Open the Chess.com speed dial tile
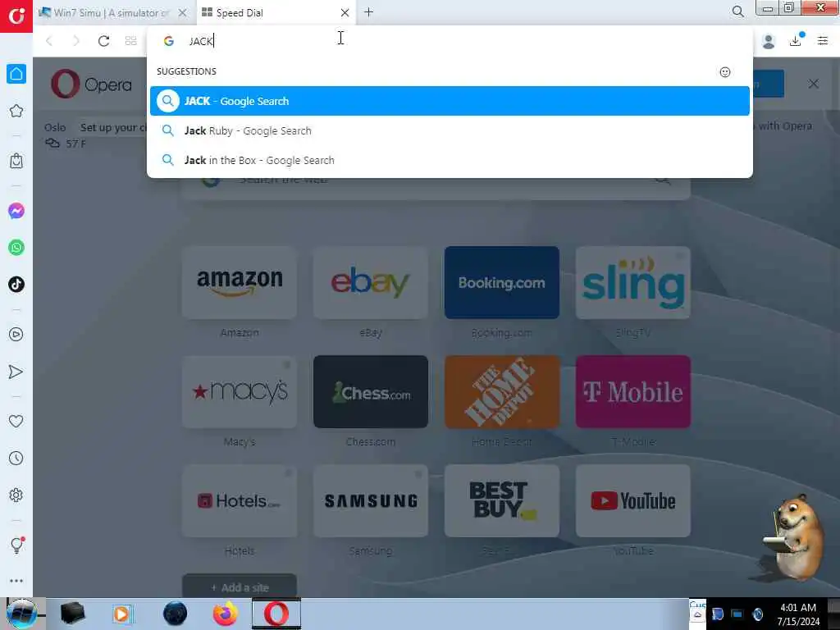 [x=371, y=391]
